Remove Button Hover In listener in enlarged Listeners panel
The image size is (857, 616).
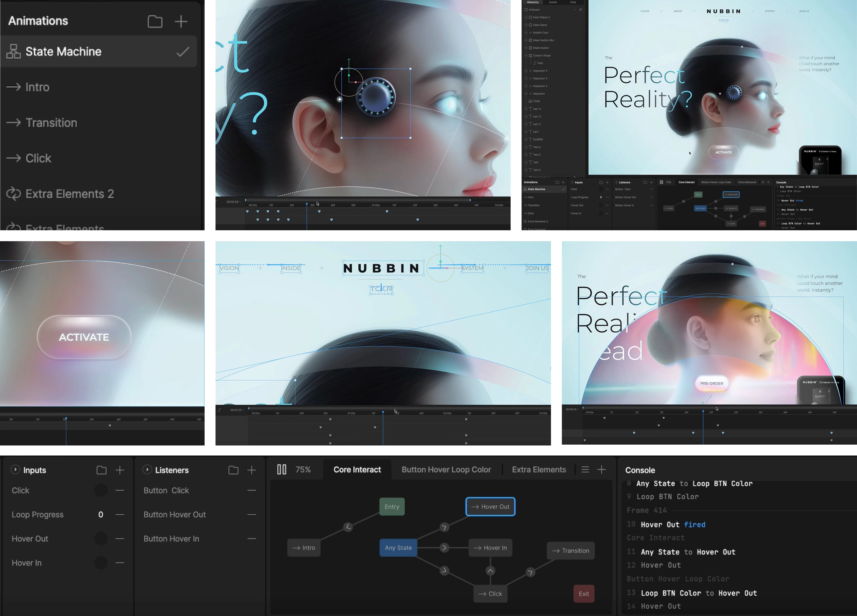click(x=252, y=539)
